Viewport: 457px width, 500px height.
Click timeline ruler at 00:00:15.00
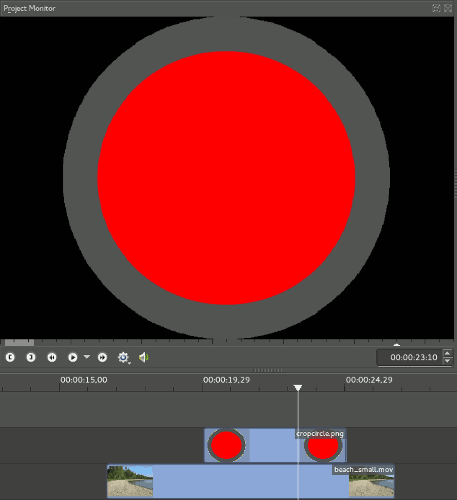point(84,380)
